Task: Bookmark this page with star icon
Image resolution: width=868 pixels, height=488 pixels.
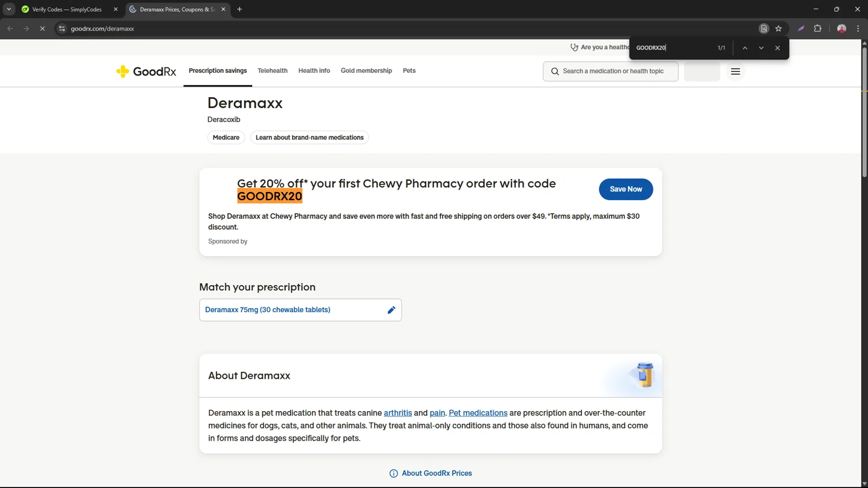Action: pyautogui.click(x=778, y=28)
